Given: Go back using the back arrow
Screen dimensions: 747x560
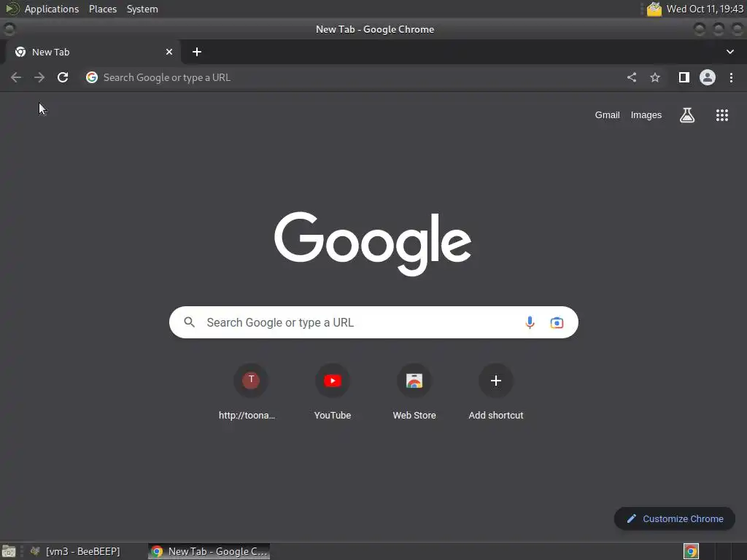Looking at the screenshot, I should pyautogui.click(x=16, y=77).
